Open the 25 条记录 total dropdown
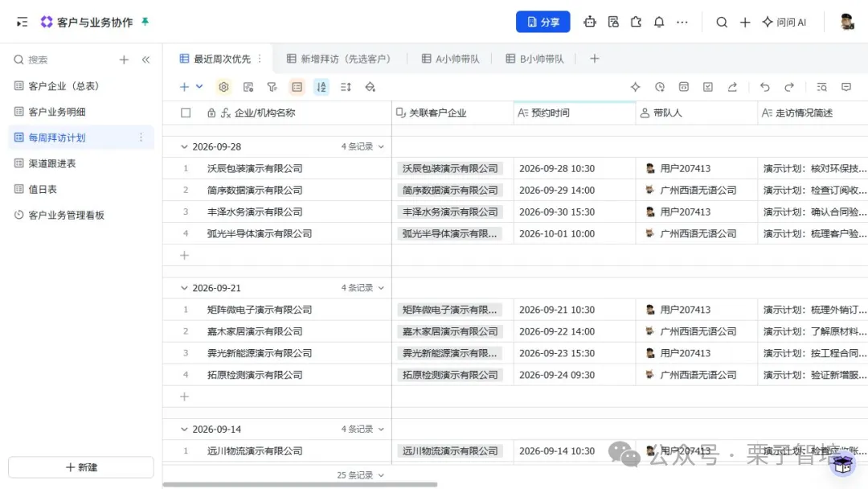868x489 pixels. [x=360, y=475]
